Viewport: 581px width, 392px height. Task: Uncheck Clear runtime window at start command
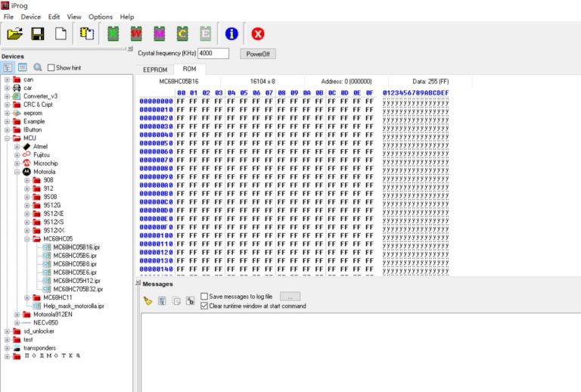point(204,306)
